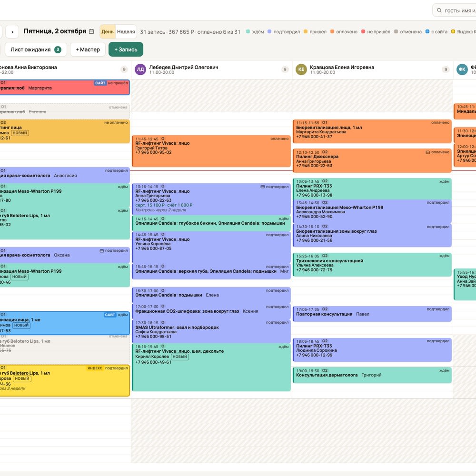Image resolution: width=476 pixels, height=476 pixels.
Task: Click the card icon on Анна Григорьева's 13:15 appointment
Action: [263, 187]
